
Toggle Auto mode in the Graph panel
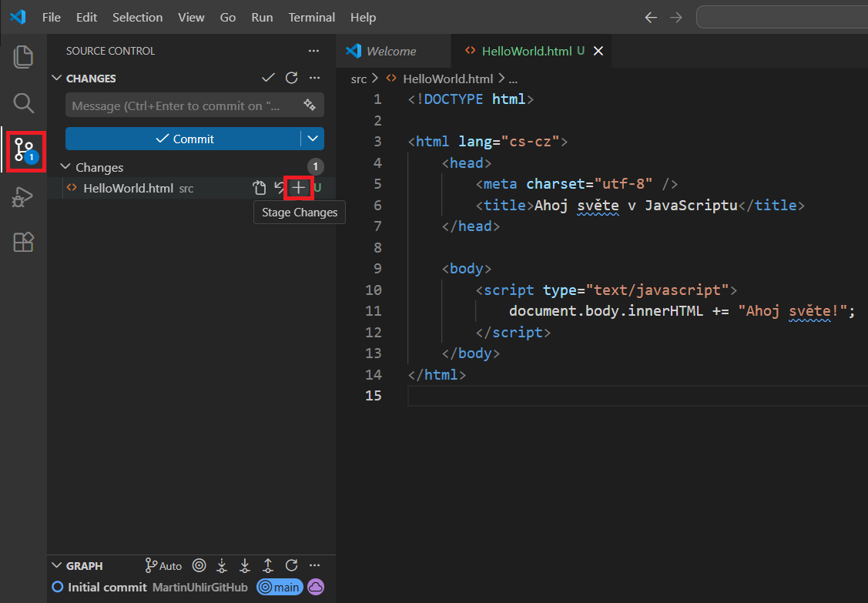coord(163,565)
